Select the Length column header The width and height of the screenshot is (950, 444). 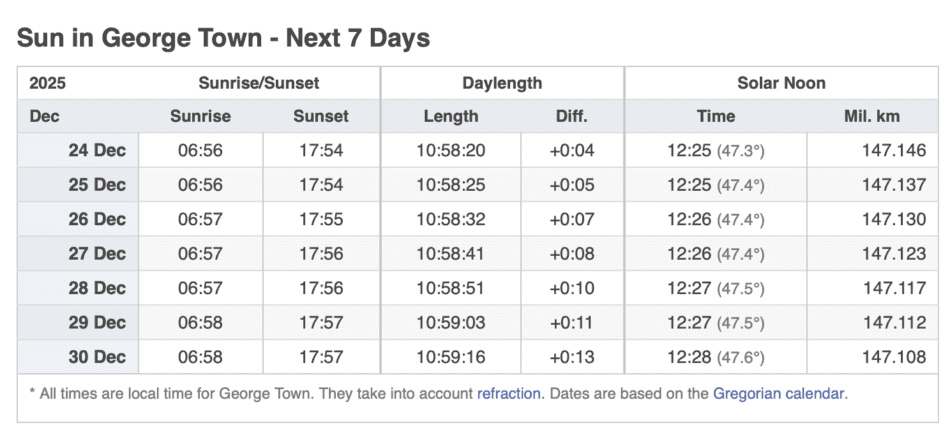point(451,116)
